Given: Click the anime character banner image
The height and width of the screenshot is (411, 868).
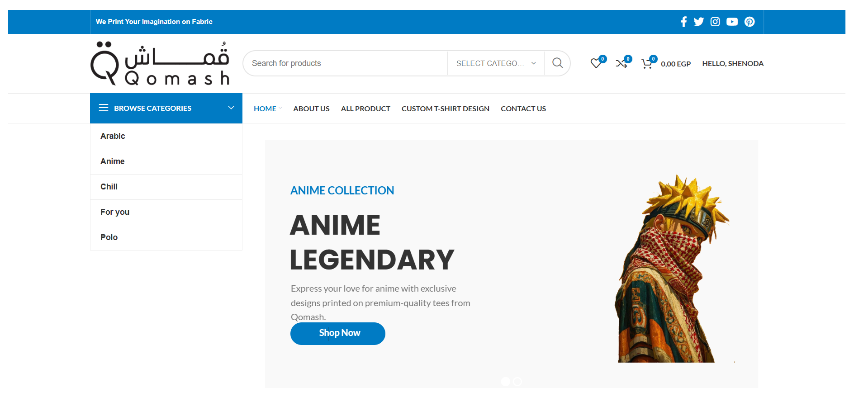Looking at the screenshot, I should click(672, 269).
